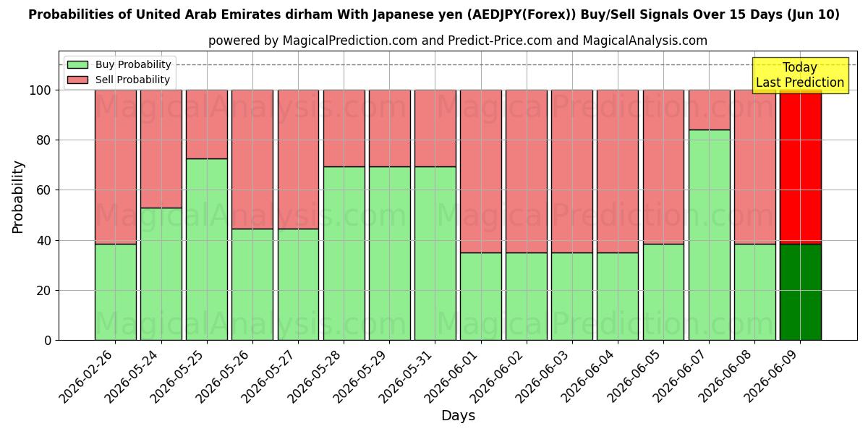Screen dimensions: 868x434
Task: Click the red Sell Probability legend swatch
Action: pyautogui.click(x=77, y=80)
